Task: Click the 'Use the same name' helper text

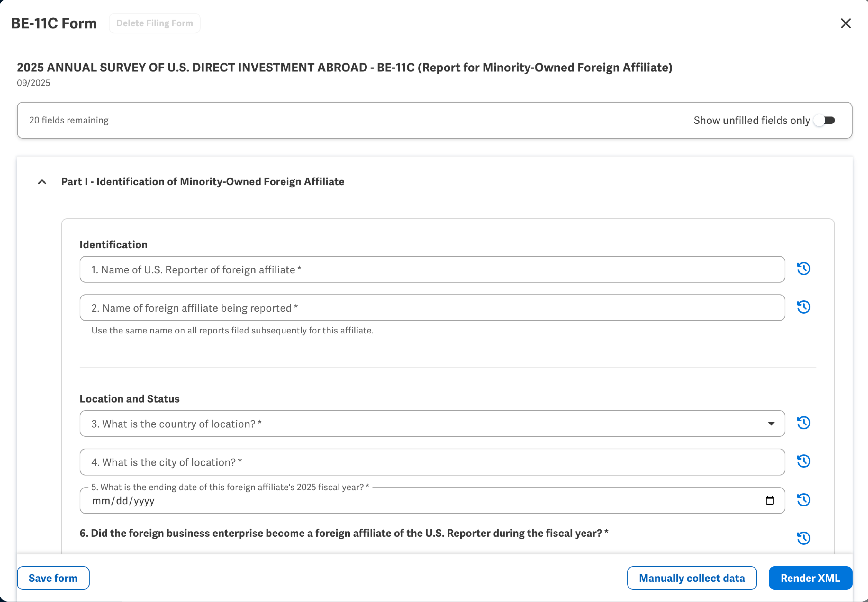Action: point(232,330)
